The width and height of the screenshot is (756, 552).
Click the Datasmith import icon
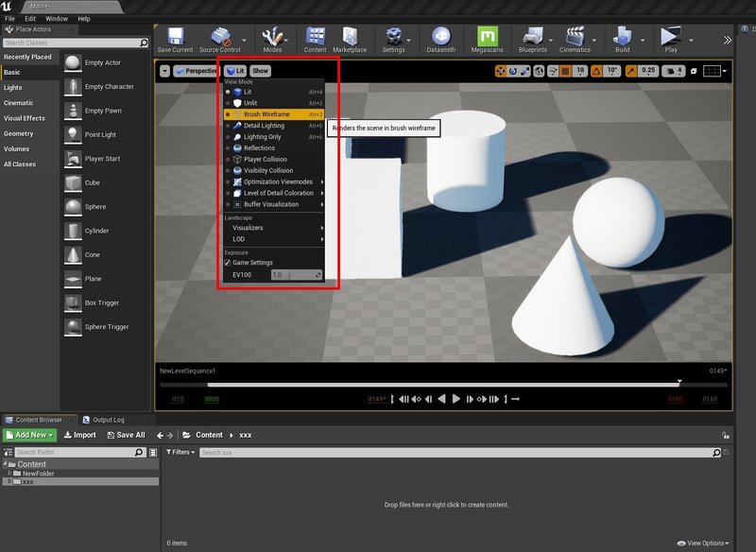(442, 38)
